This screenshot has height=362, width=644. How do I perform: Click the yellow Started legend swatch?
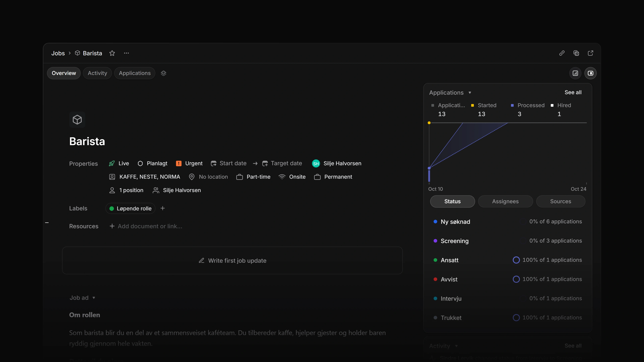point(472,105)
